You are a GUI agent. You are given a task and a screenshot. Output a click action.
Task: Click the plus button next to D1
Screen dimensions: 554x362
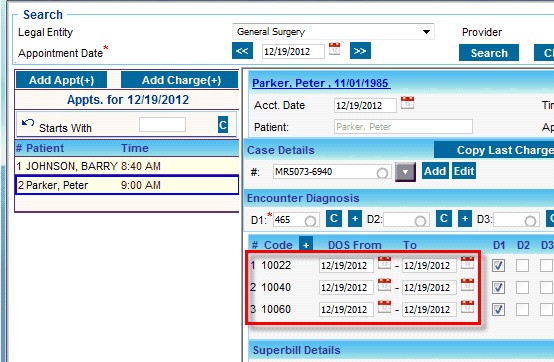(x=355, y=219)
